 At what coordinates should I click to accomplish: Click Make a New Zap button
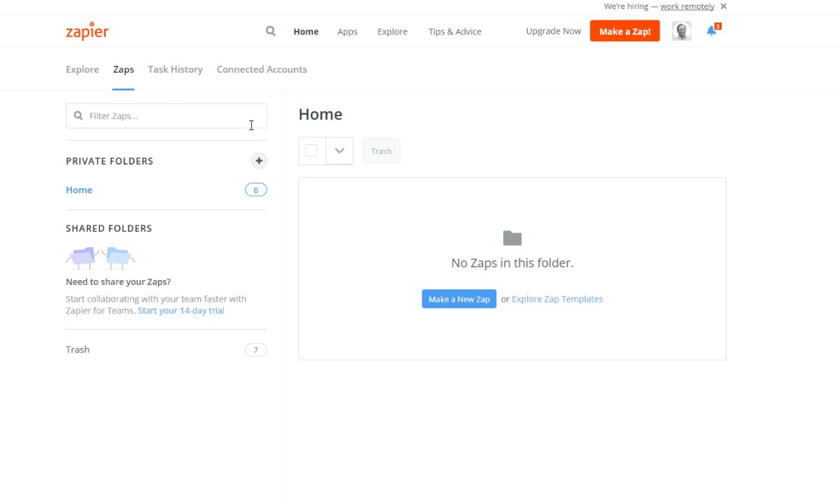(x=459, y=299)
